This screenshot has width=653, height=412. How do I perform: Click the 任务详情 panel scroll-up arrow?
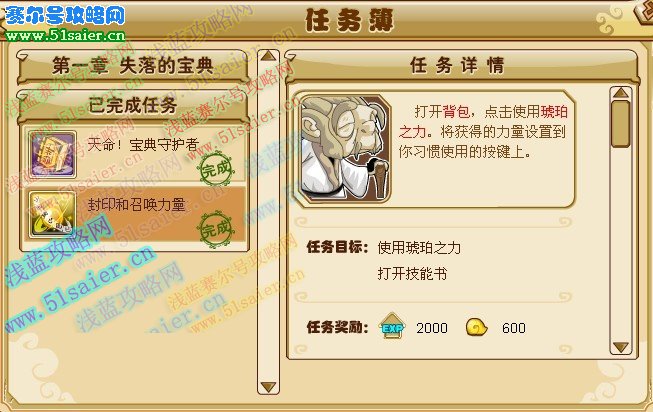point(621,93)
